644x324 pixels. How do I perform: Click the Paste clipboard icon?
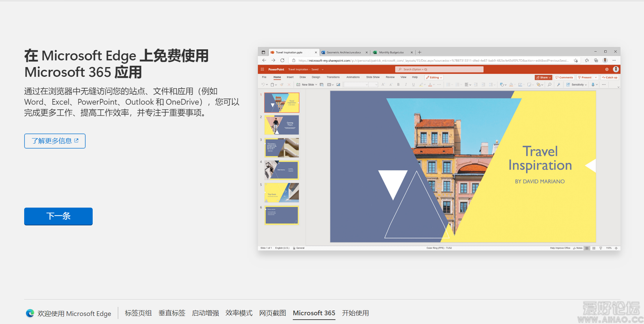point(272,85)
